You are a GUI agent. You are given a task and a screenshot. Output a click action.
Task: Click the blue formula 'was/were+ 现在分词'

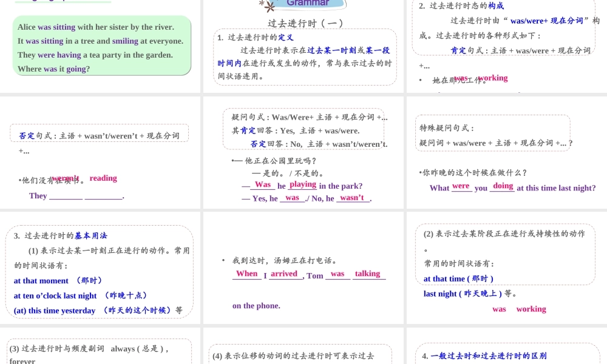click(x=547, y=21)
